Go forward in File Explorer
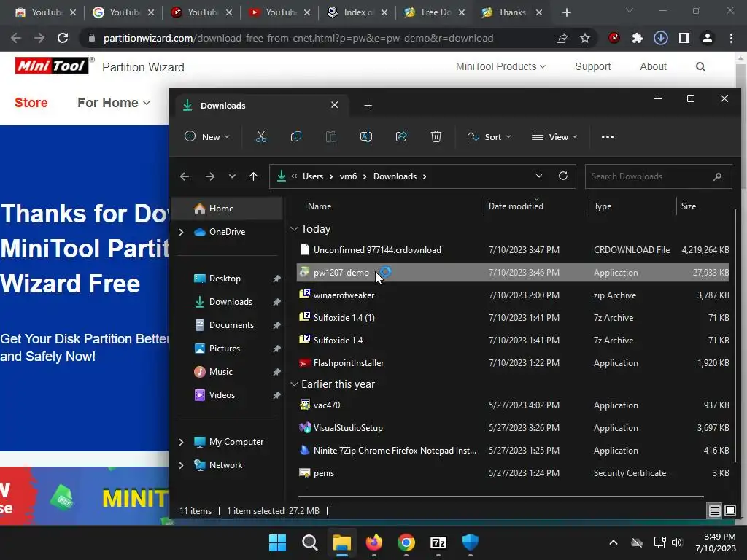Viewport: 747px width, 560px height. pyautogui.click(x=209, y=176)
